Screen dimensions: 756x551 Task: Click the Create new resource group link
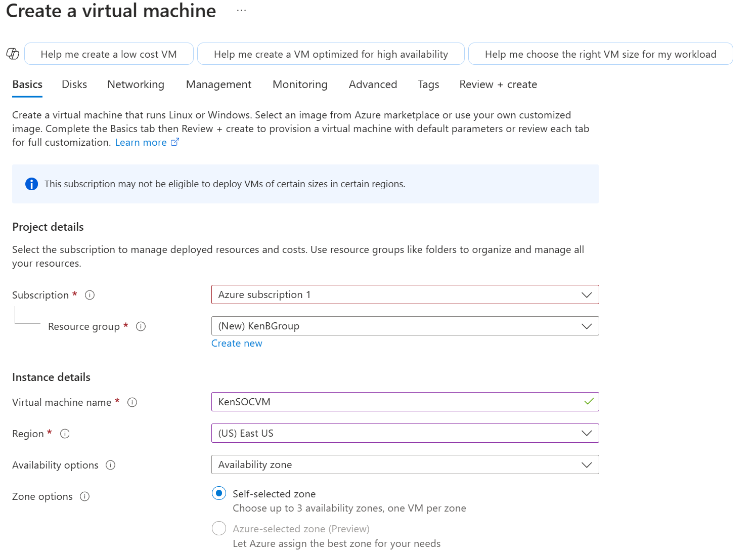click(x=237, y=343)
